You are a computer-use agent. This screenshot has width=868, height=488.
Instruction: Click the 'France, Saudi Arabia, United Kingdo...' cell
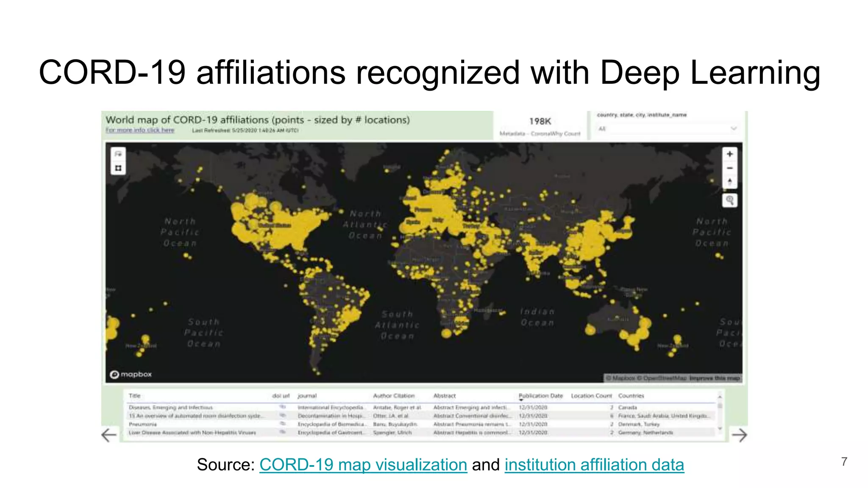coord(663,416)
